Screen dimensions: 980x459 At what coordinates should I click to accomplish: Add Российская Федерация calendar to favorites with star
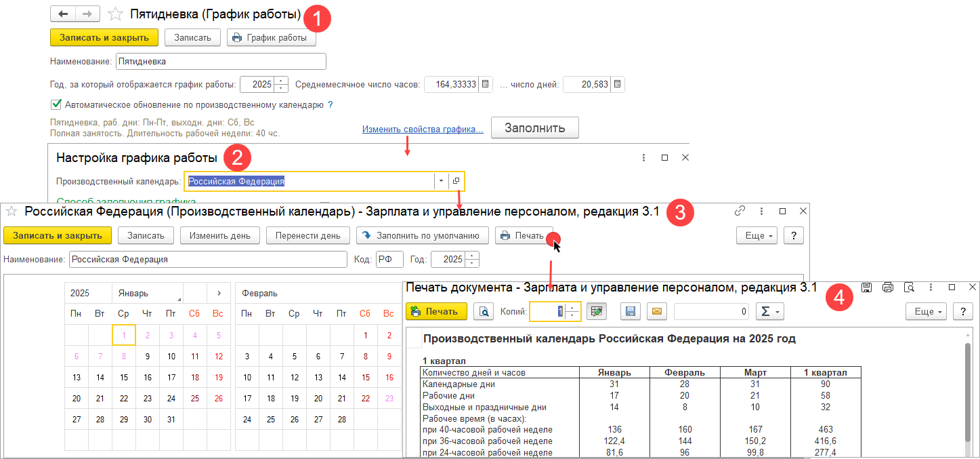click(x=10, y=211)
